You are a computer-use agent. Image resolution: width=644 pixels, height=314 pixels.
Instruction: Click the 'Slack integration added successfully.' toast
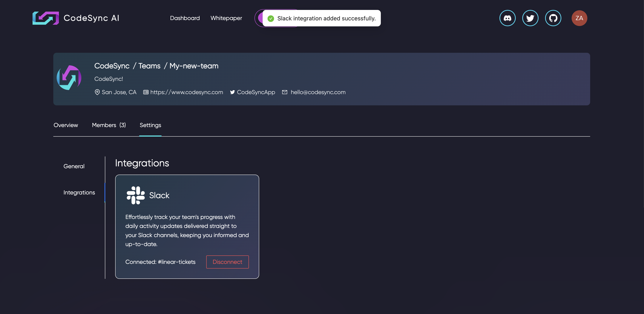click(x=321, y=18)
